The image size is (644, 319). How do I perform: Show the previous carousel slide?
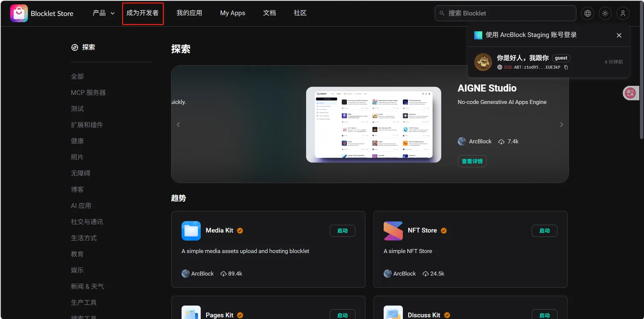pos(178,124)
